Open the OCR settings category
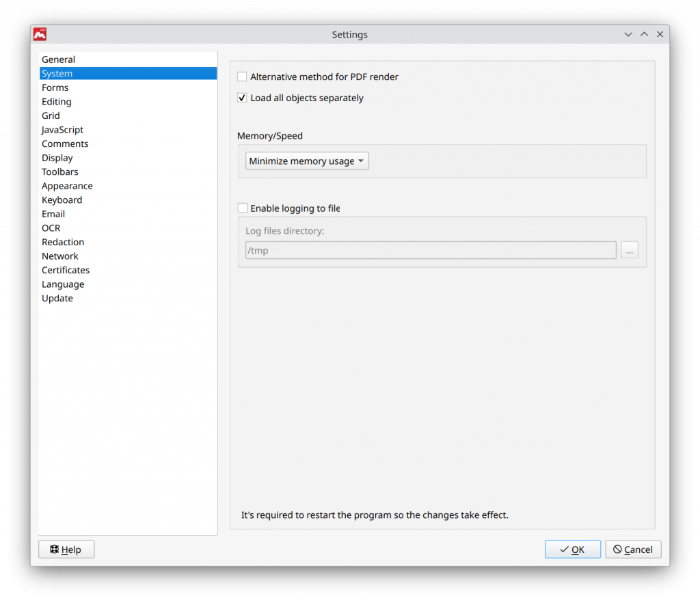This screenshot has height=602, width=700. (x=51, y=228)
